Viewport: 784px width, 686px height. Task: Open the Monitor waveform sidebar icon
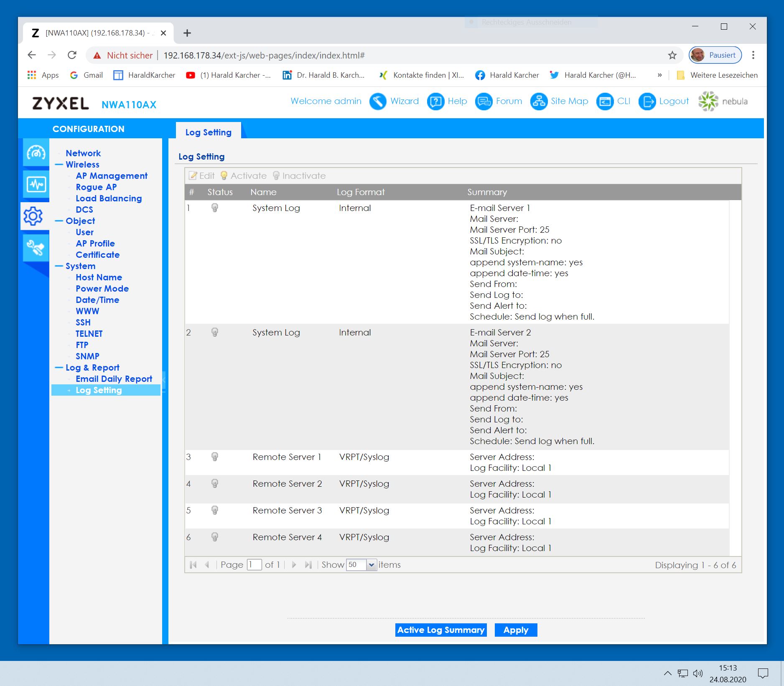point(36,184)
